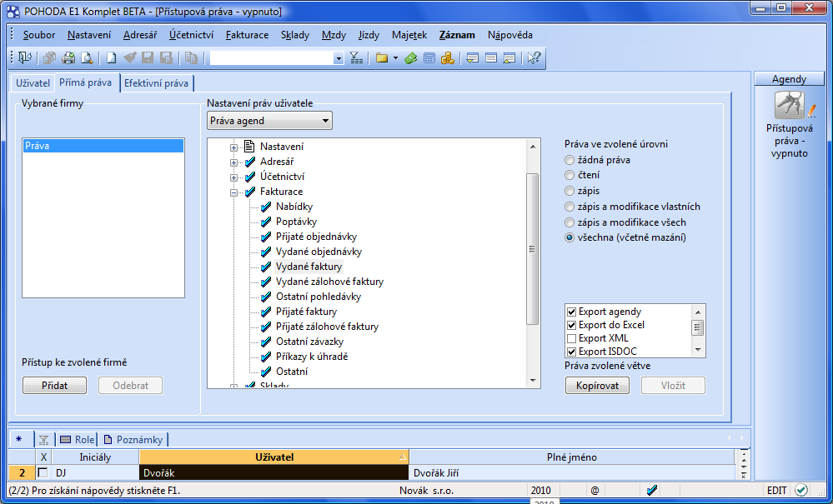
Task: Enable the Export XML checkbox
Action: [572, 338]
